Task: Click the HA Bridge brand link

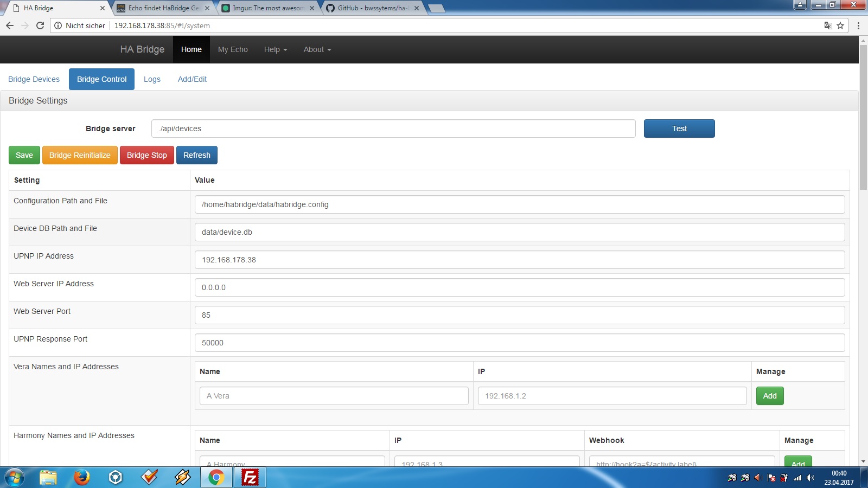Action: pos(142,49)
